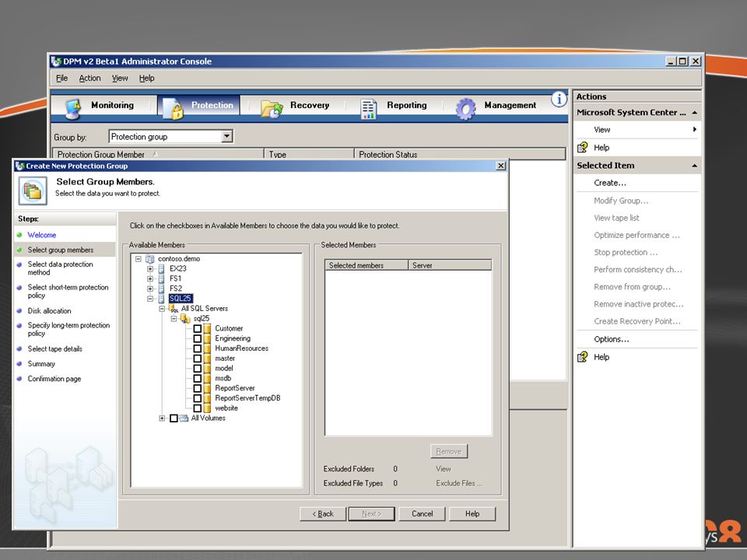Screen dimensions: 747x560
Task: Check the All Volumes checkbox
Action: pos(174,418)
